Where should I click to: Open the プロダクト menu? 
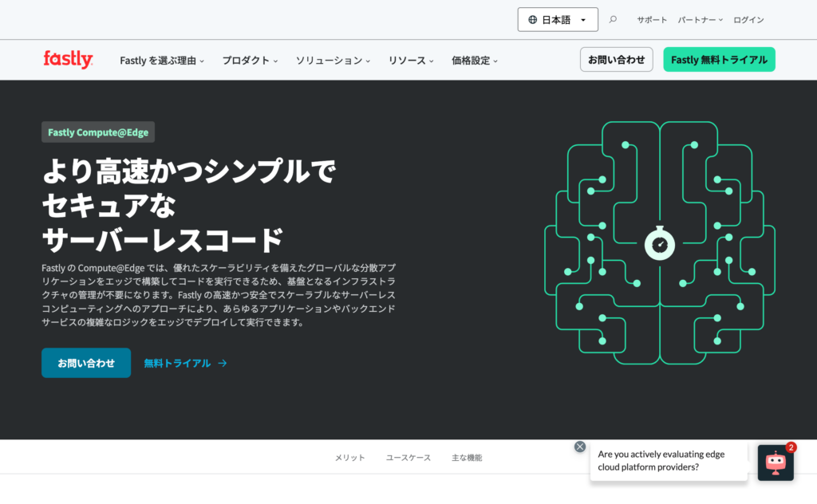(250, 61)
